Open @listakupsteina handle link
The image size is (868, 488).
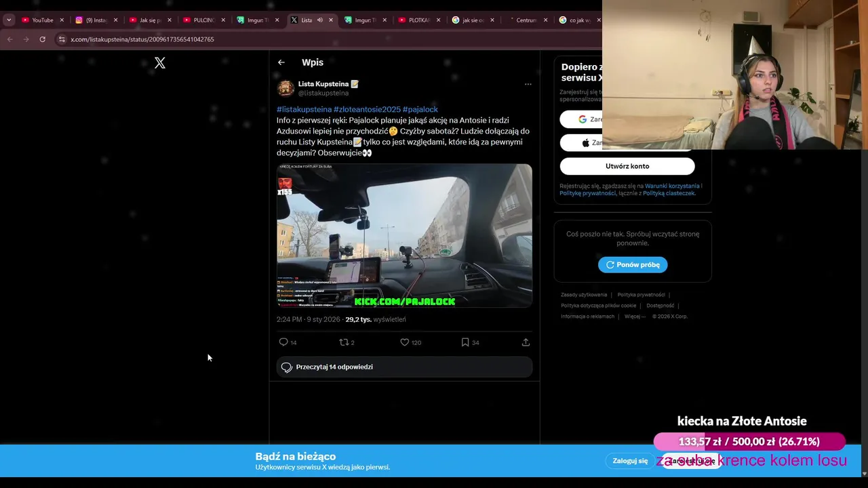coord(323,94)
